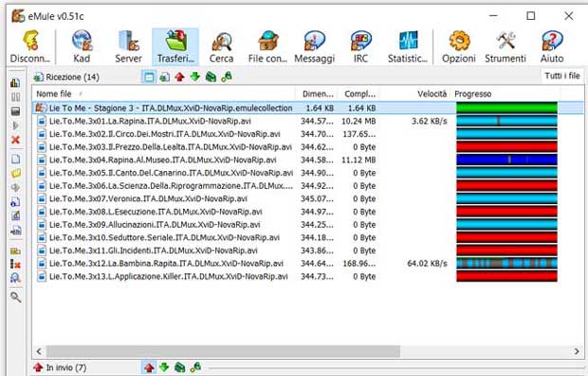Click the edit comments icon in sidebar
This screenshot has height=376, width=588.
(x=15, y=216)
